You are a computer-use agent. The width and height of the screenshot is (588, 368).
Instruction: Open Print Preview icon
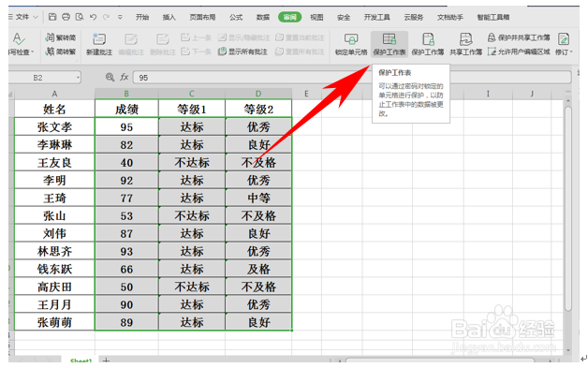click(80, 17)
